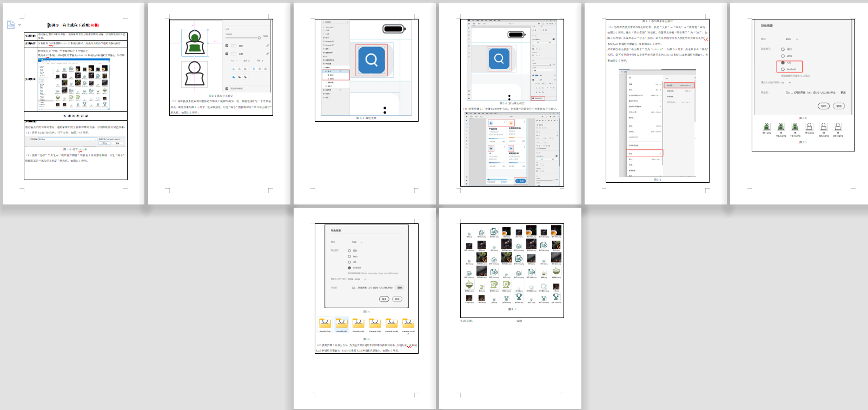Click the caption 图5-3 under the exported file icons
868x410 pixels.
[x=803, y=142]
